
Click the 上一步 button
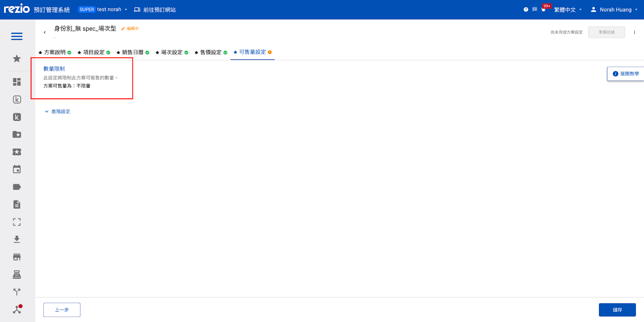62,310
